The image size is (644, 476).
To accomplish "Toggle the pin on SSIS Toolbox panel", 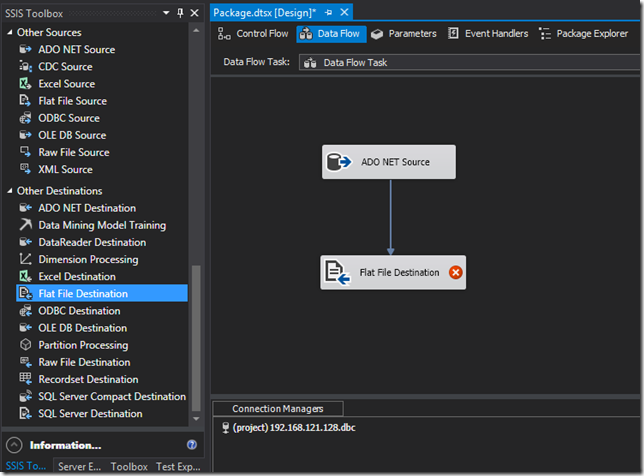I will [180, 13].
